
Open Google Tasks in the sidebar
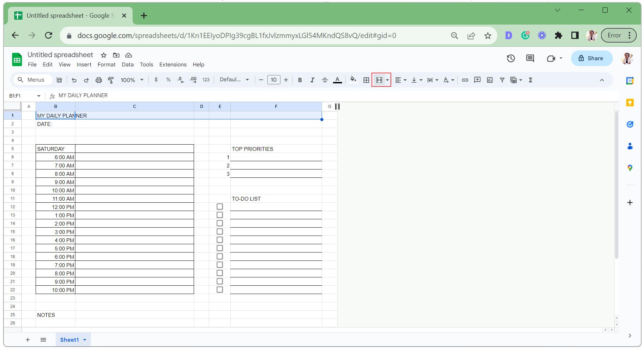630,124
